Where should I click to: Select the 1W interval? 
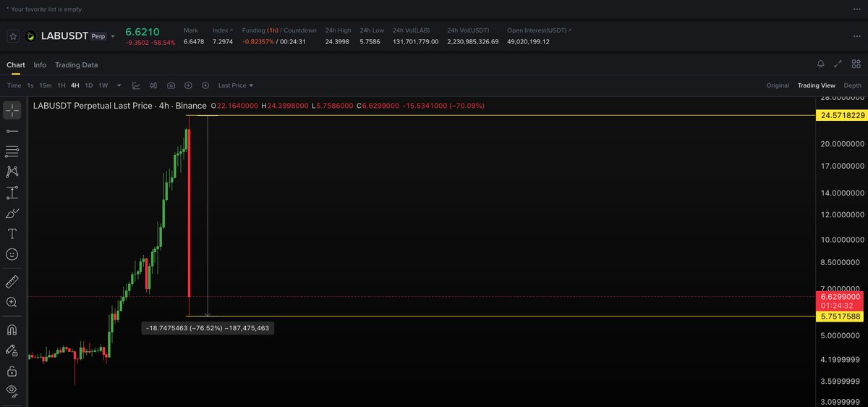point(103,85)
